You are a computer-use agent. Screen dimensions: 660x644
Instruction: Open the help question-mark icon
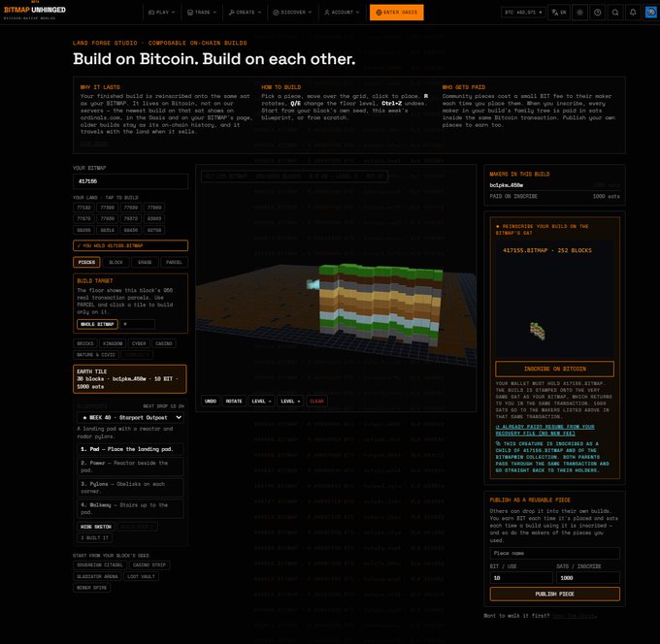pyautogui.click(x=597, y=13)
